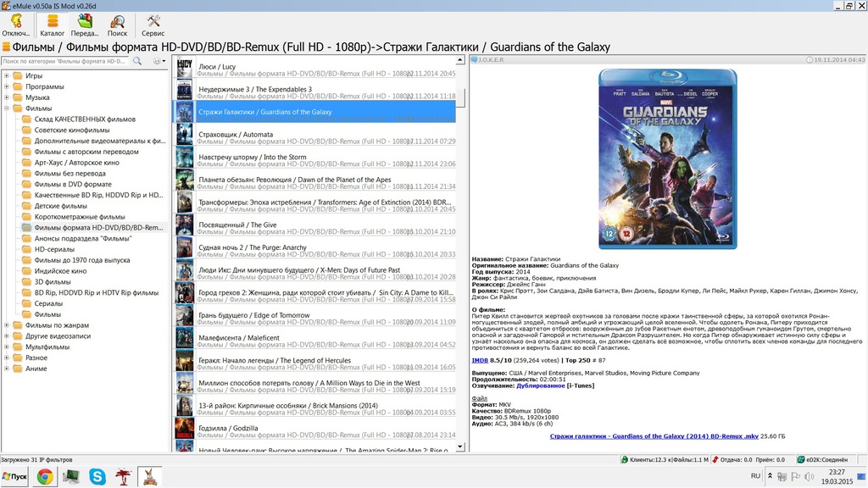Click the Годзилла / Godzilla poster thumbnail
868x488 pixels.
coord(184,429)
